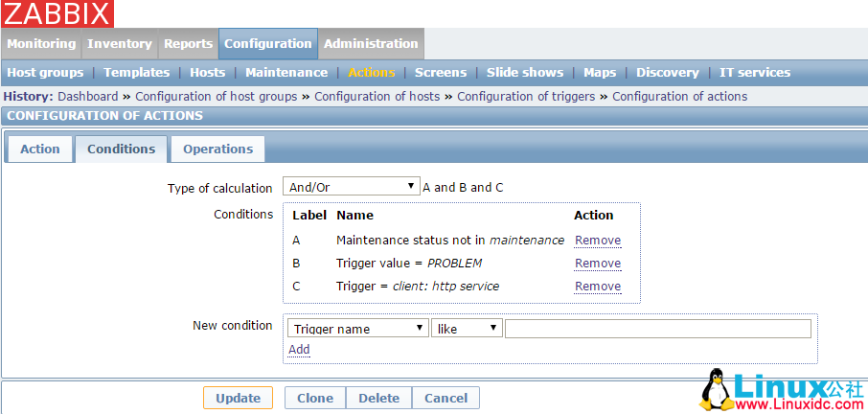This screenshot has width=868, height=414.
Task: Remove condition B trigger value PROBLEM
Action: pyautogui.click(x=598, y=264)
